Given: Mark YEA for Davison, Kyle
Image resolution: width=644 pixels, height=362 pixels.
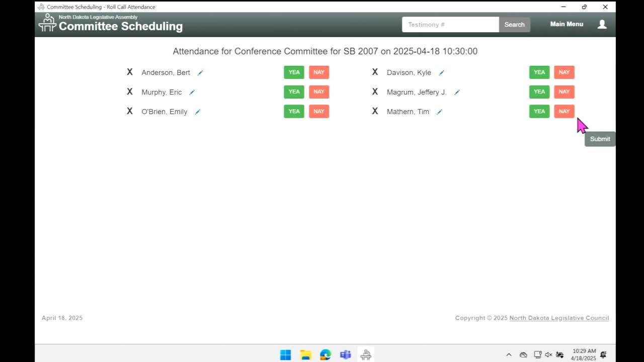Looking at the screenshot, I should click(539, 72).
